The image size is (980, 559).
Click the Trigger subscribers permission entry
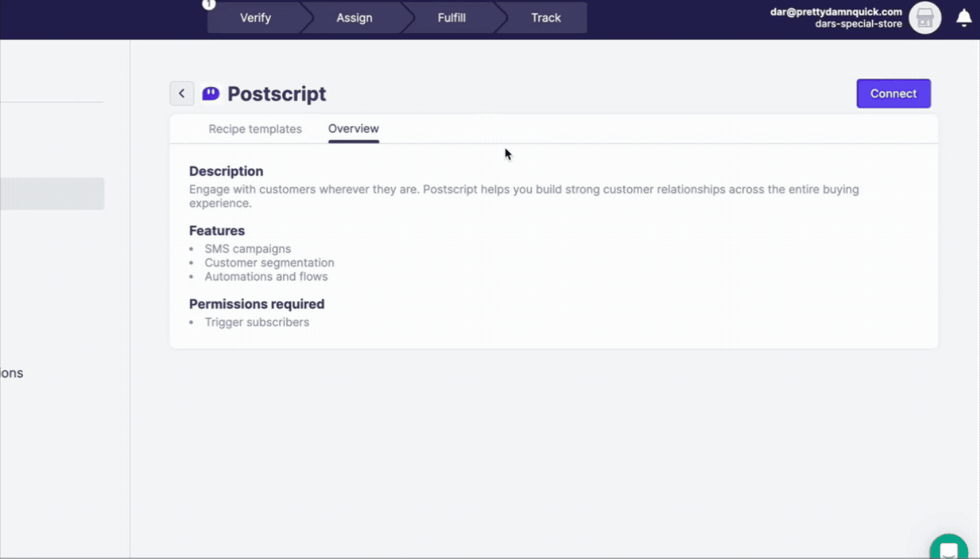coord(257,322)
